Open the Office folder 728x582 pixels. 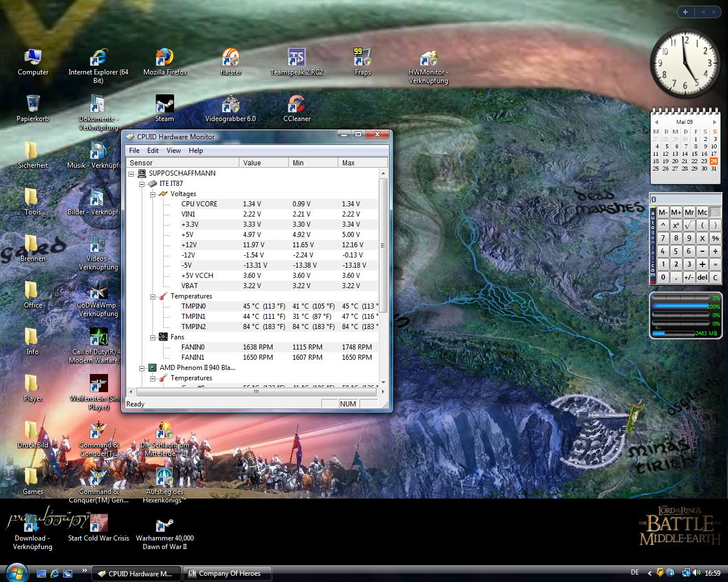tap(32, 296)
